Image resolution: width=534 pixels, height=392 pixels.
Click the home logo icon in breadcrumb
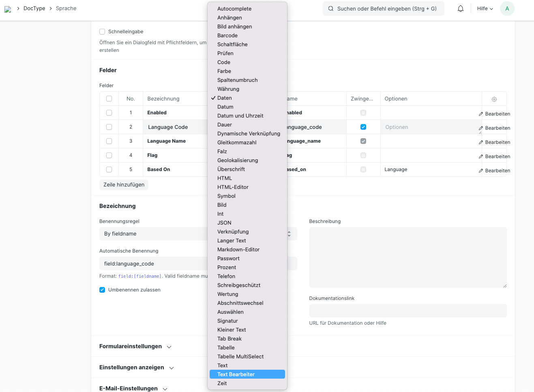pos(8,9)
